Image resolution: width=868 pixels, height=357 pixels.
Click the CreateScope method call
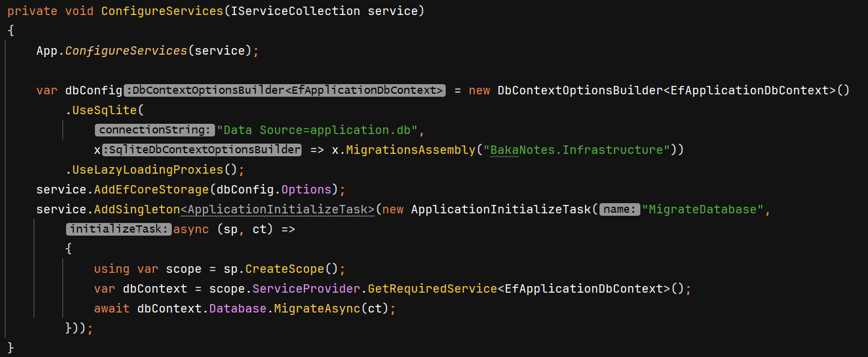pos(285,269)
